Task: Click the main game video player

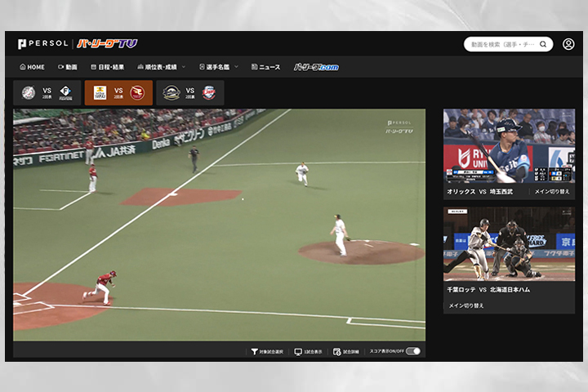Action: click(x=220, y=225)
